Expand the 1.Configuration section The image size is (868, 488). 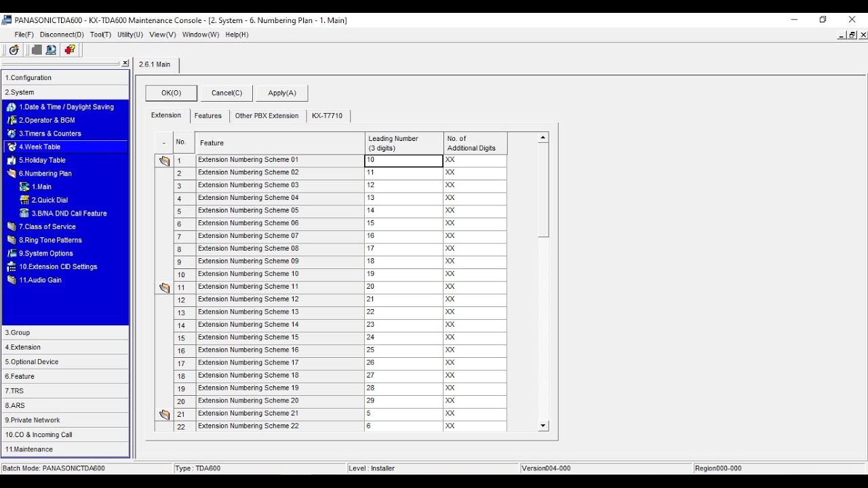tap(66, 78)
